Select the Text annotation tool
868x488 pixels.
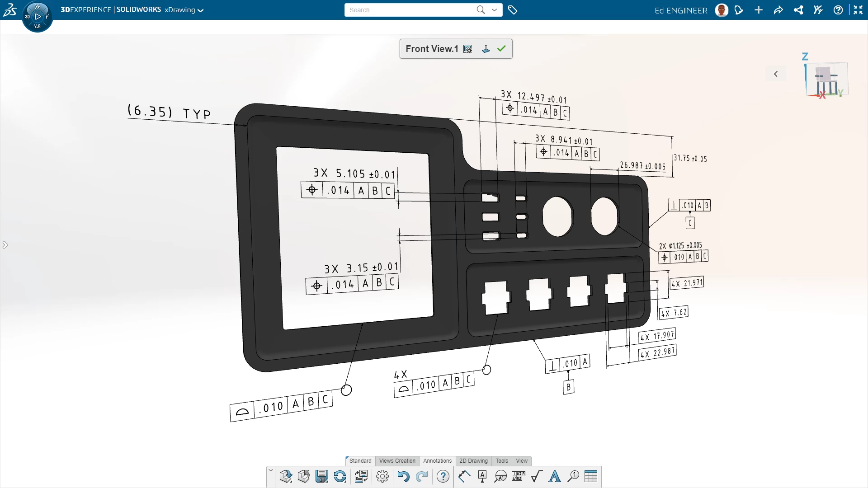click(x=554, y=476)
